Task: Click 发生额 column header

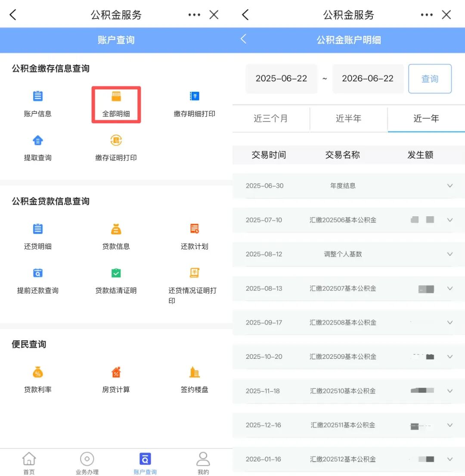Action: coord(420,155)
